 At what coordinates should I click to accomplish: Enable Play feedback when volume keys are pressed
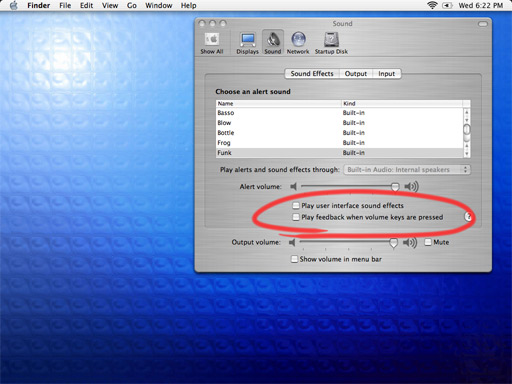tap(296, 217)
